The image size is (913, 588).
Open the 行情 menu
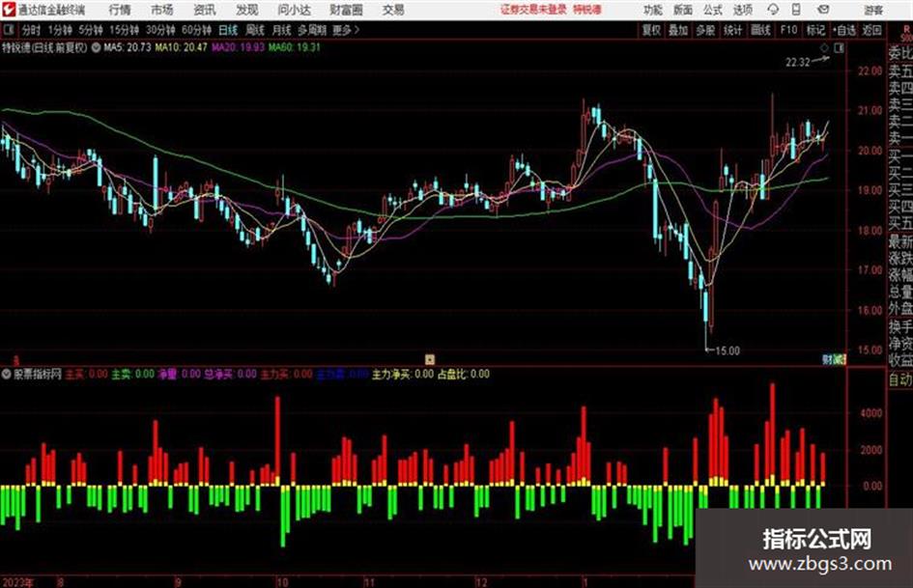pos(120,10)
